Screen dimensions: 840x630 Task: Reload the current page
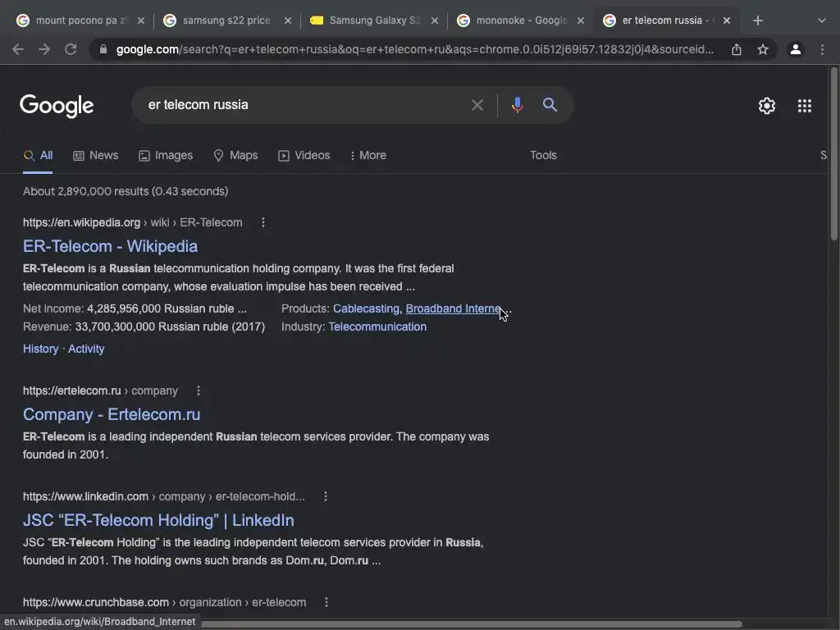point(71,49)
